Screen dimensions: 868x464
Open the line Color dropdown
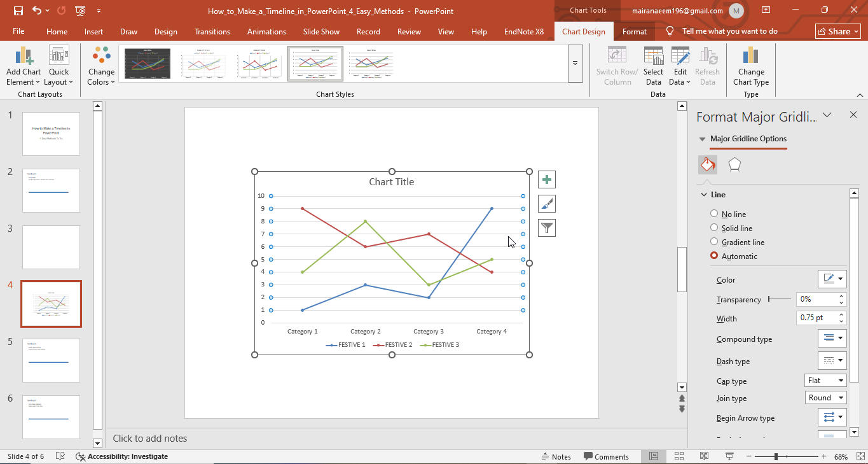pyautogui.click(x=832, y=279)
